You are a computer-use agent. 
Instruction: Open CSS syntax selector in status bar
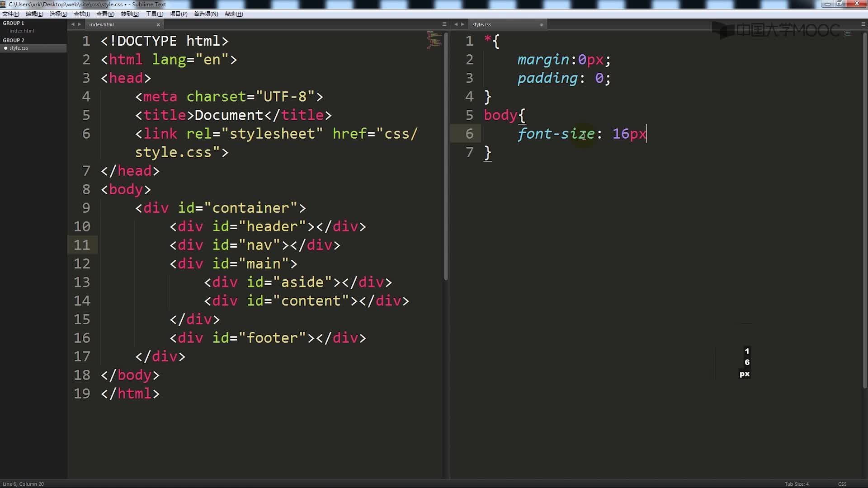pyautogui.click(x=842, y=484)
